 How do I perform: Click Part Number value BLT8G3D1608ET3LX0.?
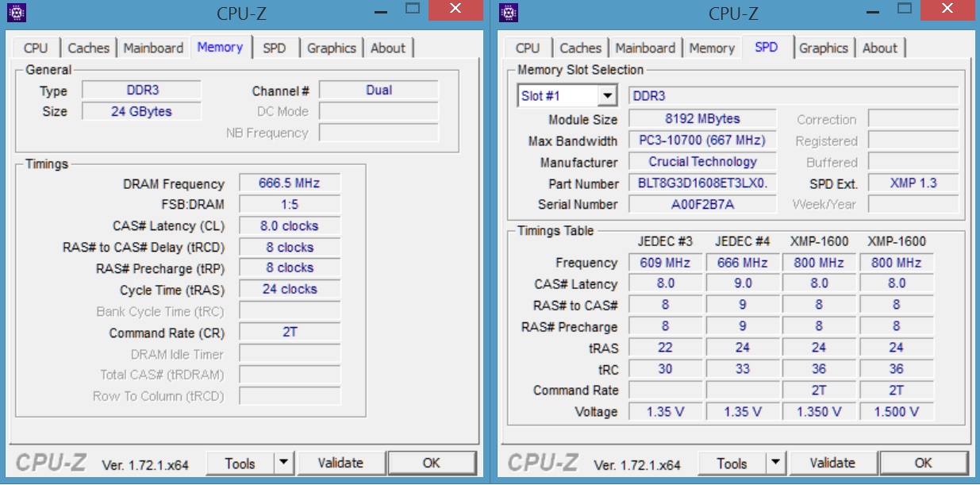pyautogui.click(x=702, y=183)
